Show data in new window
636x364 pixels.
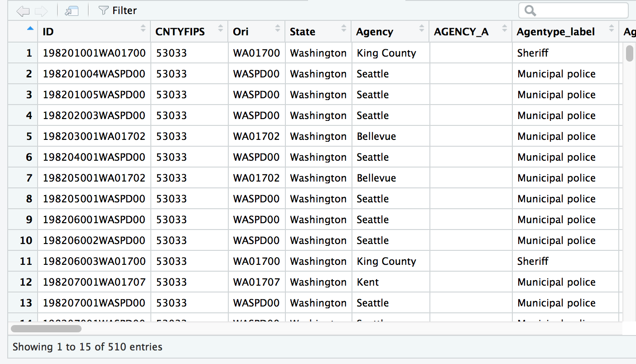tap(72, 11)
